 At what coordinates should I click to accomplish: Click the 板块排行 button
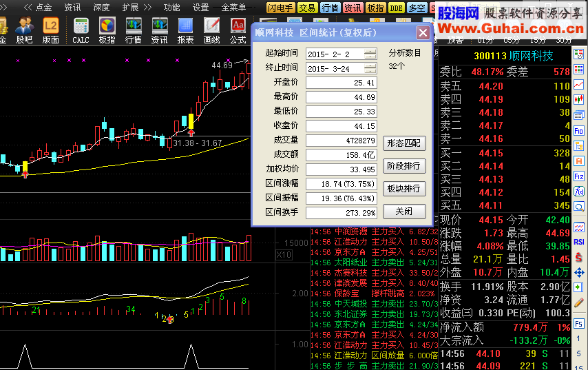(404, 188)
